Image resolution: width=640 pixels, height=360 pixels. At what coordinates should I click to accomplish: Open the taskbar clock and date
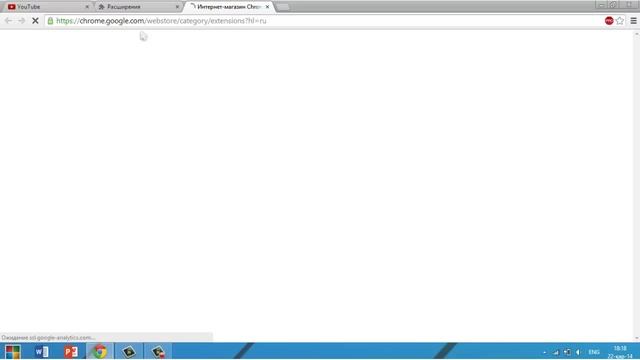click(620, 352)
